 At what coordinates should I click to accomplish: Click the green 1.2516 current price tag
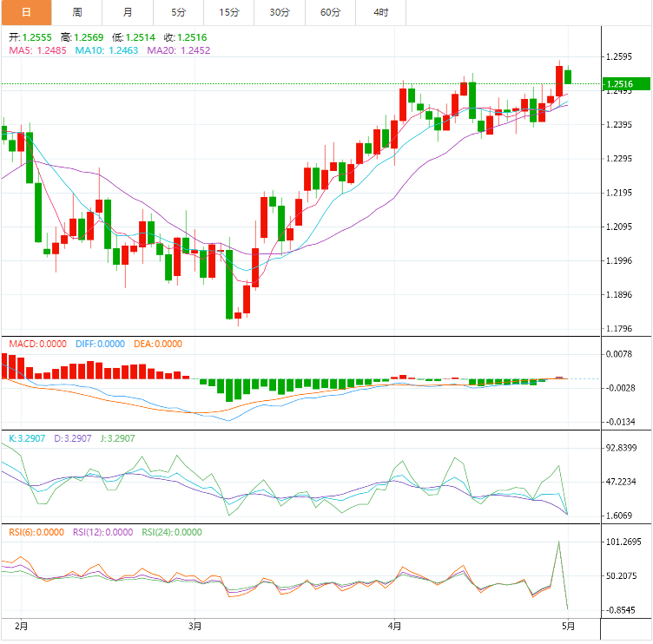coord(626,84)
